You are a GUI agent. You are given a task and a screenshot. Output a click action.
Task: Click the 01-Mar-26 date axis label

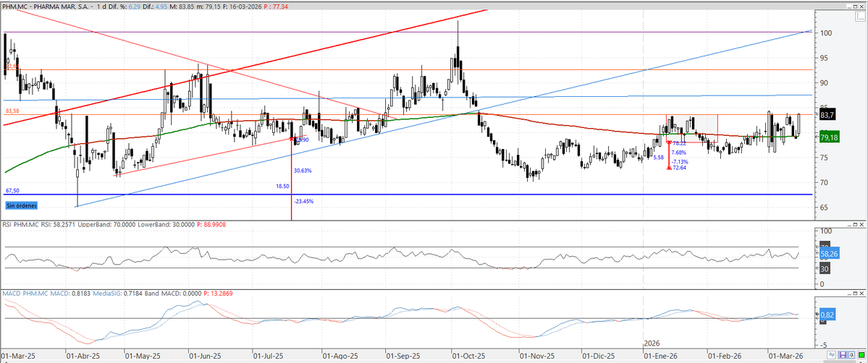pos(785,355)
